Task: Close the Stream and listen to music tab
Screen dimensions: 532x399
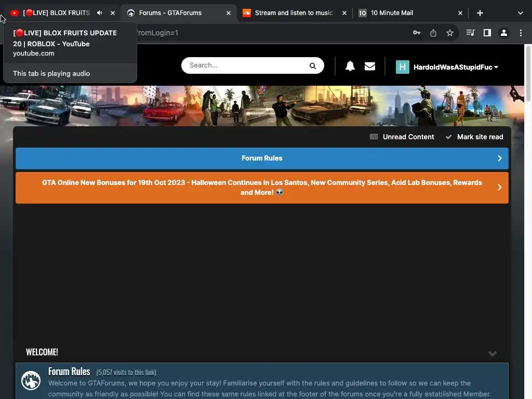Action: tap(344, 13)
